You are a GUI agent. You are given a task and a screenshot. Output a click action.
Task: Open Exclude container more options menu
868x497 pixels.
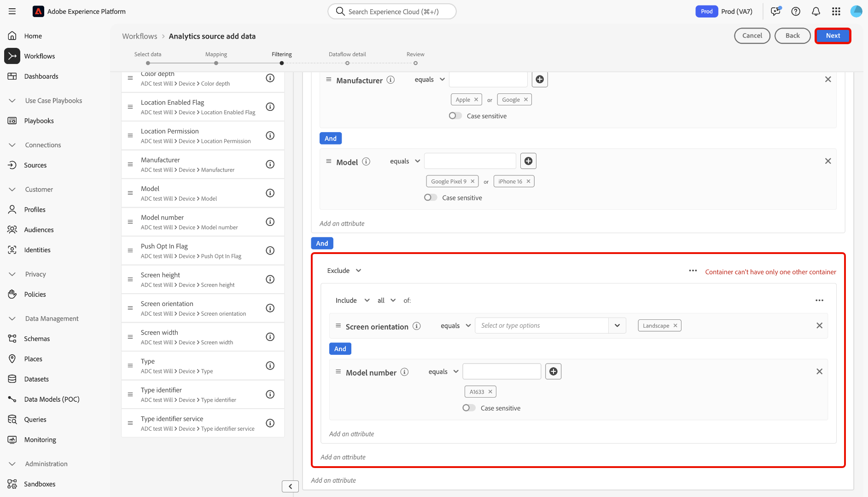pyautogui.click(x=693, y=271)
